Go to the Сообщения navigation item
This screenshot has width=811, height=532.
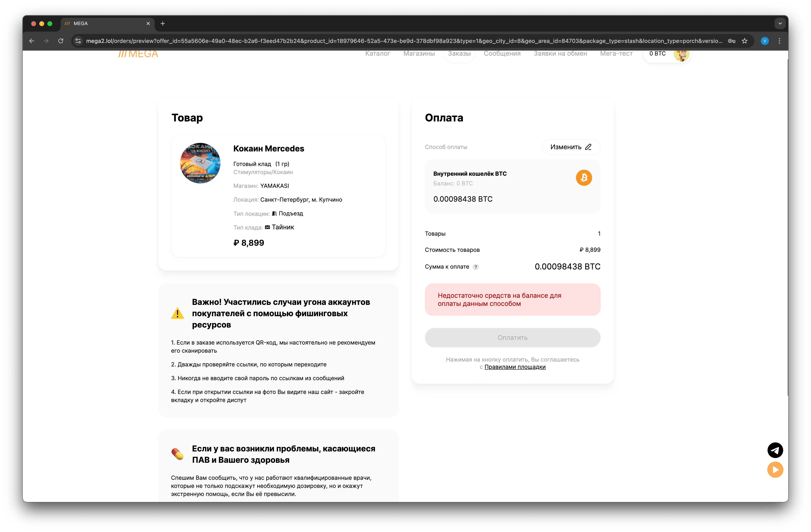pyautogui.click(x=502, y=54)
